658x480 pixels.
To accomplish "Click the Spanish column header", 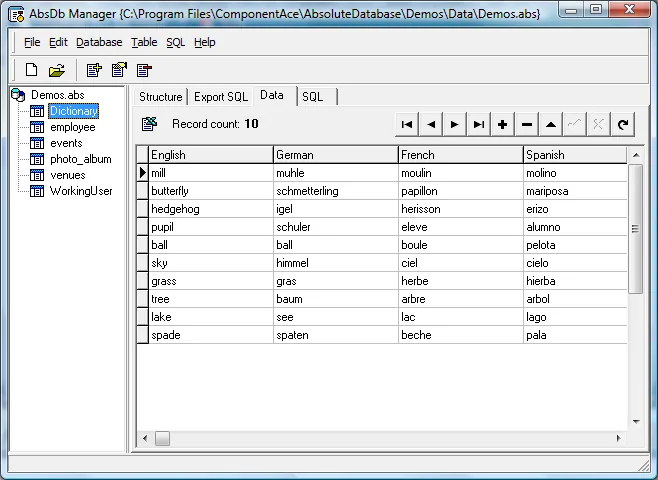I will (x=575, y=155).
